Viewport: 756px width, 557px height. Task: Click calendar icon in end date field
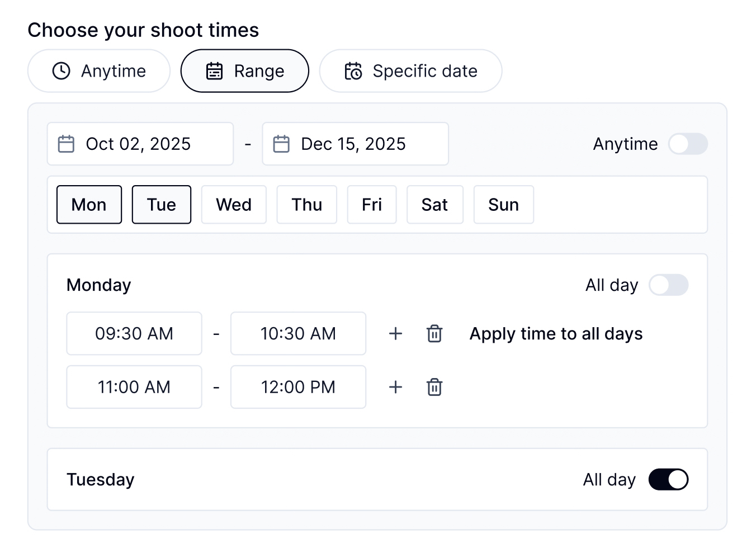click(281, 144)
